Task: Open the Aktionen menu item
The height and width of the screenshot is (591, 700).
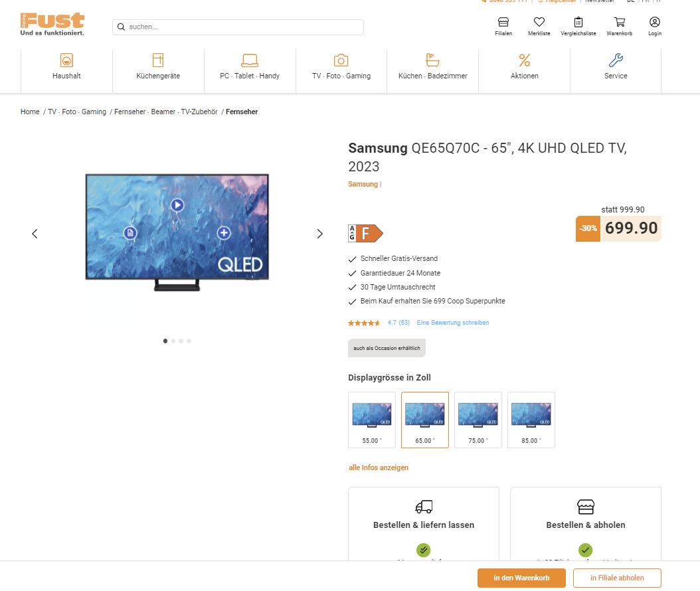Action: 524,67
